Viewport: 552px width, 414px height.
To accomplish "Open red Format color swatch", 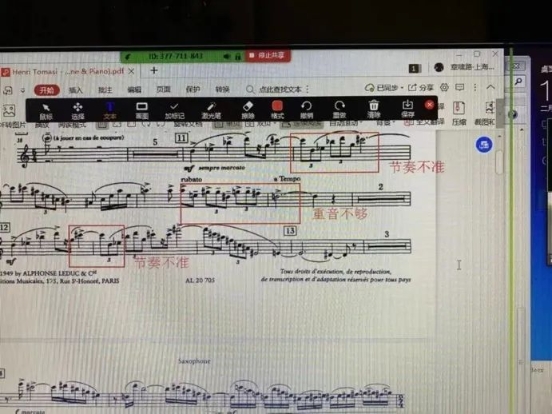I will pyautogui.click(x=277, y=110).
